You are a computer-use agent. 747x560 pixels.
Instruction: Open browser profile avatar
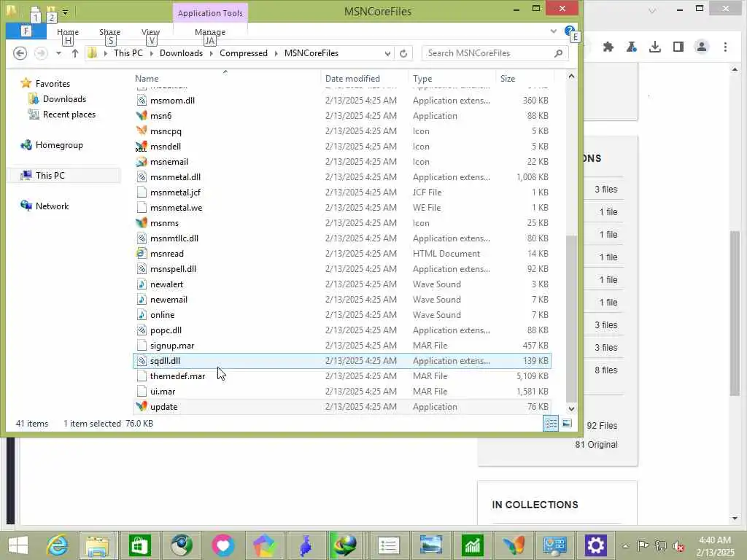702,47
